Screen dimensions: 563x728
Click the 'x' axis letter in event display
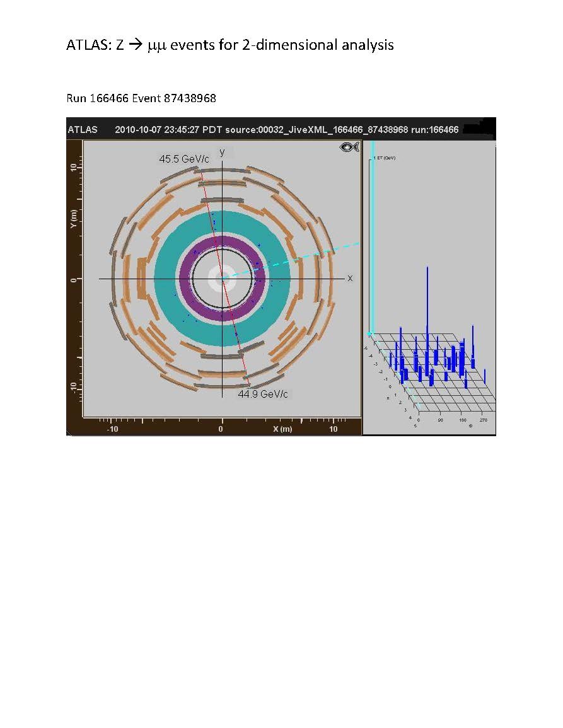click(350, 278)
